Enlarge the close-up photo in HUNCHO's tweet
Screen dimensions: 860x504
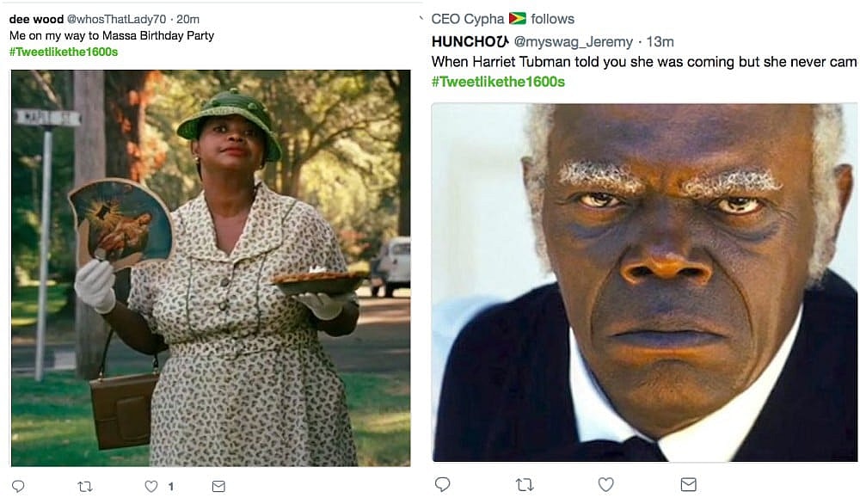pos(644,282)
